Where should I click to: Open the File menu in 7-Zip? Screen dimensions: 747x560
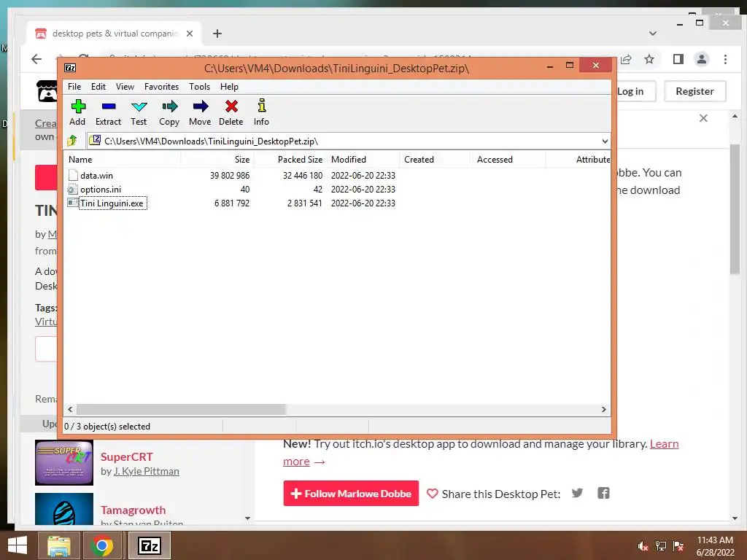(x=74, y=87)
